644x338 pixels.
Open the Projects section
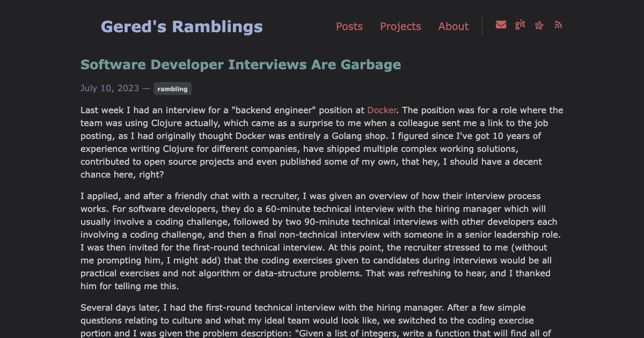point(400,26)
